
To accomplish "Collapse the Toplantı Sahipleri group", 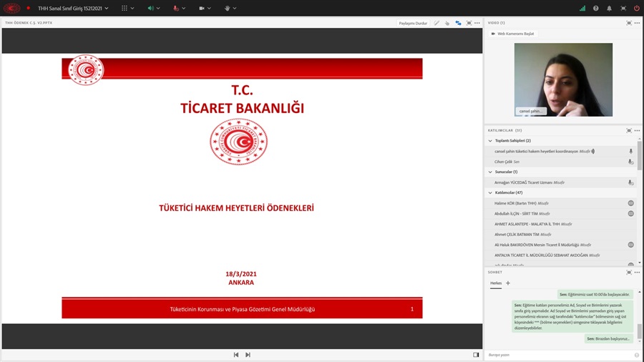I will [x=490, y=141].
